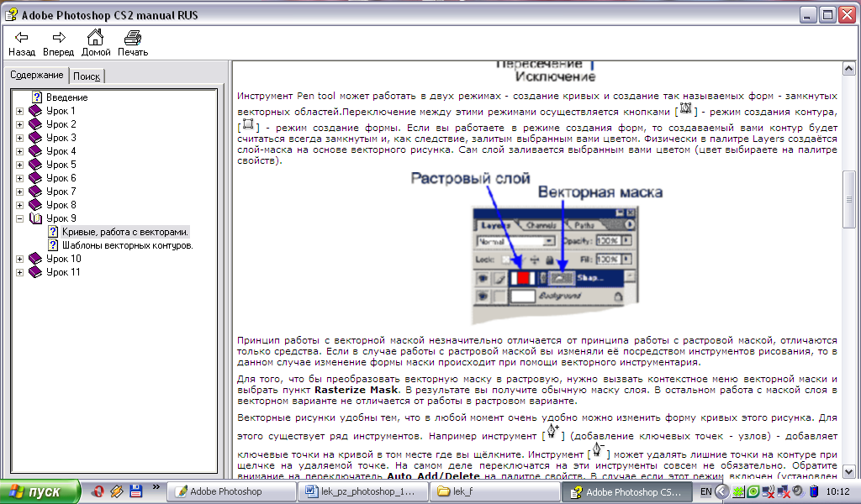Screen dimensions: 861x504
Task: Expand the Урок 6 tree node
Action: pyautogui.click(x=20, y=178)
